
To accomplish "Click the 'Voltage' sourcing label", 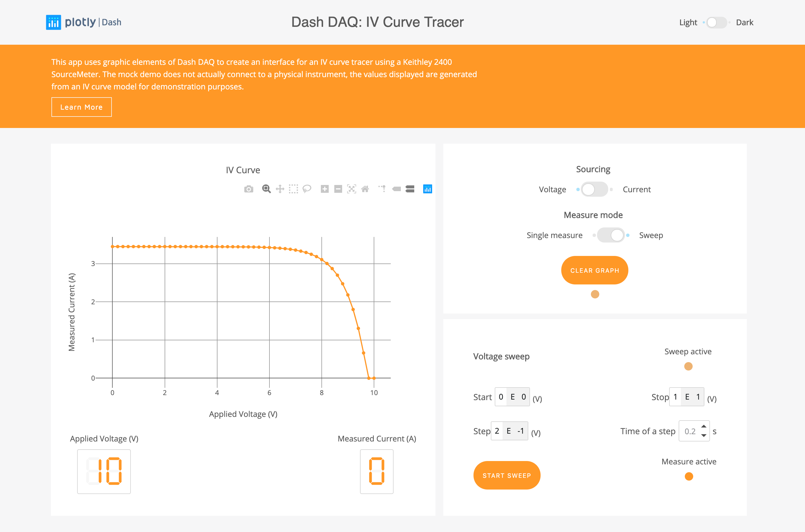I will (x=553, y=189).
